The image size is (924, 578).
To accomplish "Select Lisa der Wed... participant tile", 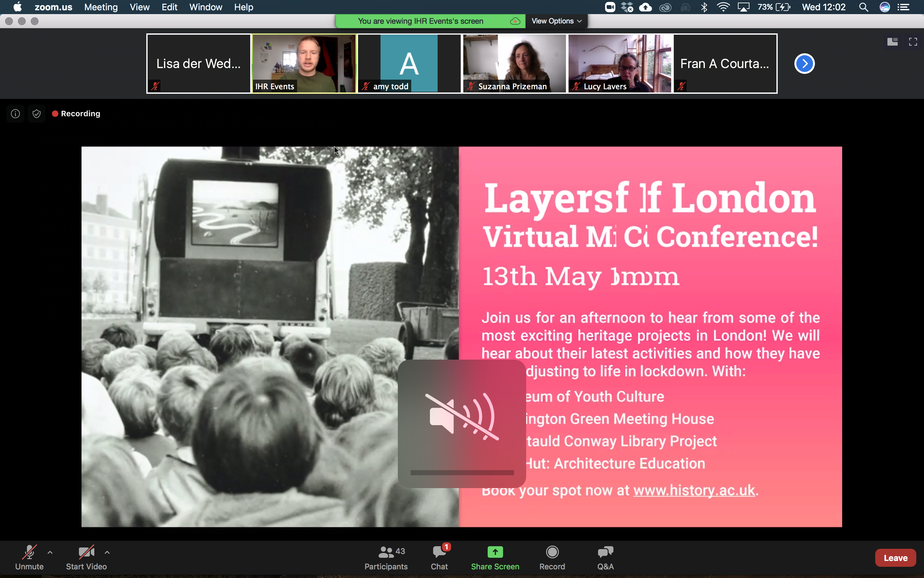I will [199, 64].
